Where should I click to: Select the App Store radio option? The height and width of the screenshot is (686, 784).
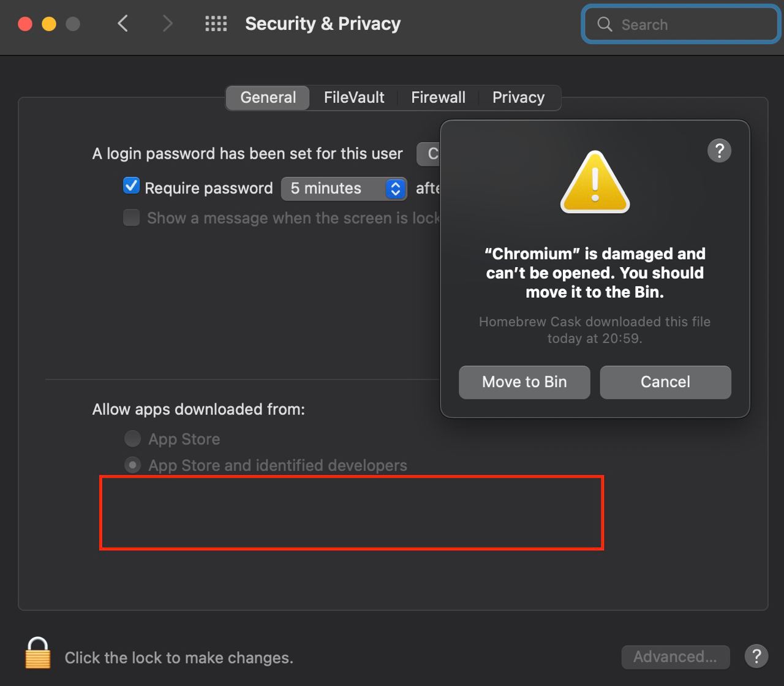point(132,439)
